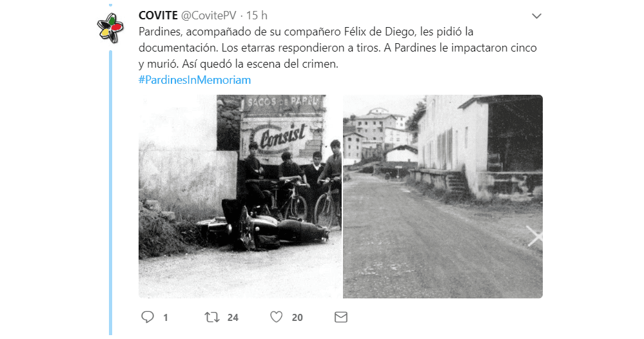Image resolution: width=644 pixels, height=339 pixels.
Task: Like the tweet with the heart icon
Action: [277, 317]
